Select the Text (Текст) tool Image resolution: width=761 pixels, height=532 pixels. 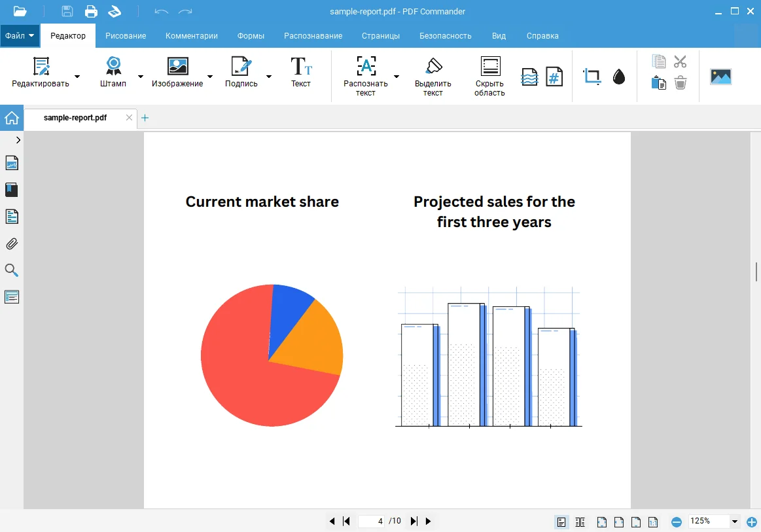301,71
